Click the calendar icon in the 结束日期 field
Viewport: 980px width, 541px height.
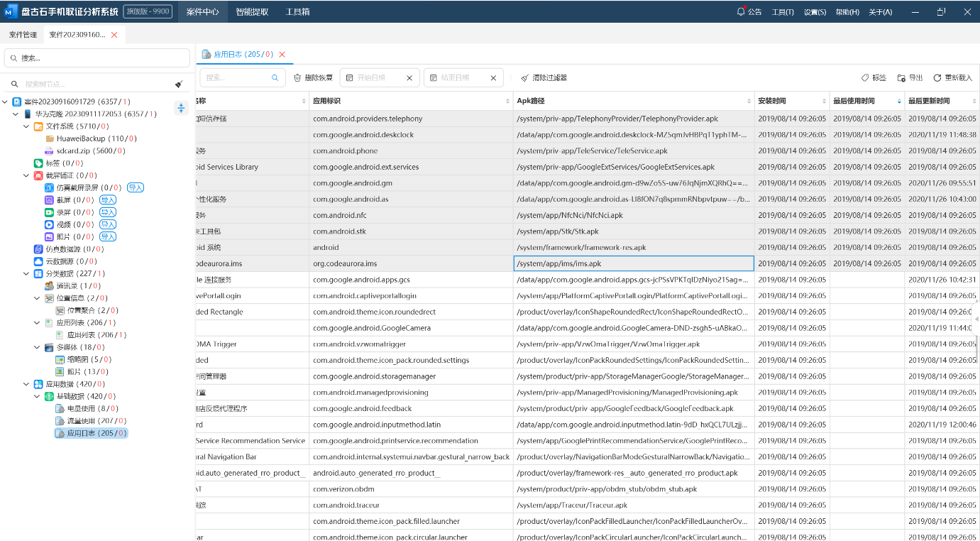[434, 78]
